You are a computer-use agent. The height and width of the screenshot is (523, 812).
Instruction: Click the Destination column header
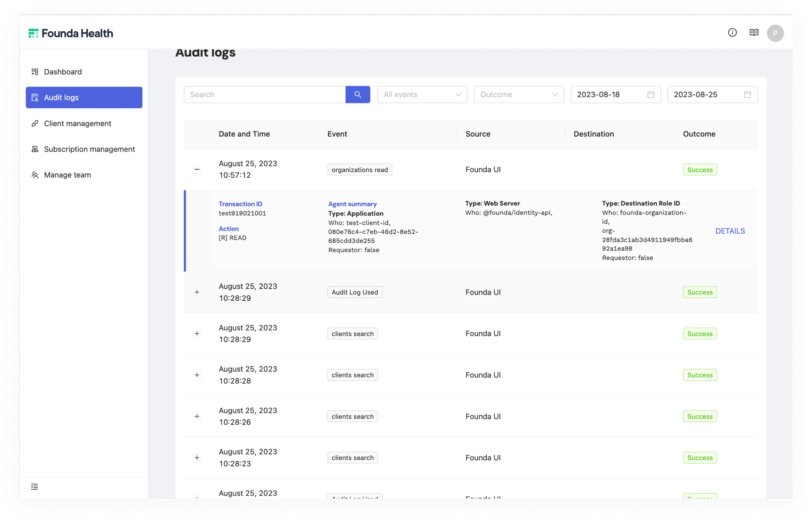[x=594, y=134]
